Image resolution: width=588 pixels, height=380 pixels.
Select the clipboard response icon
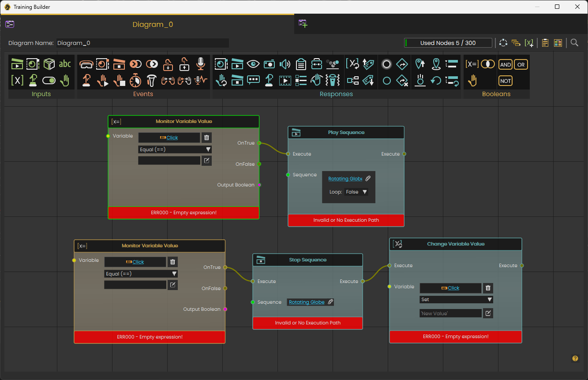coord(301,64)
